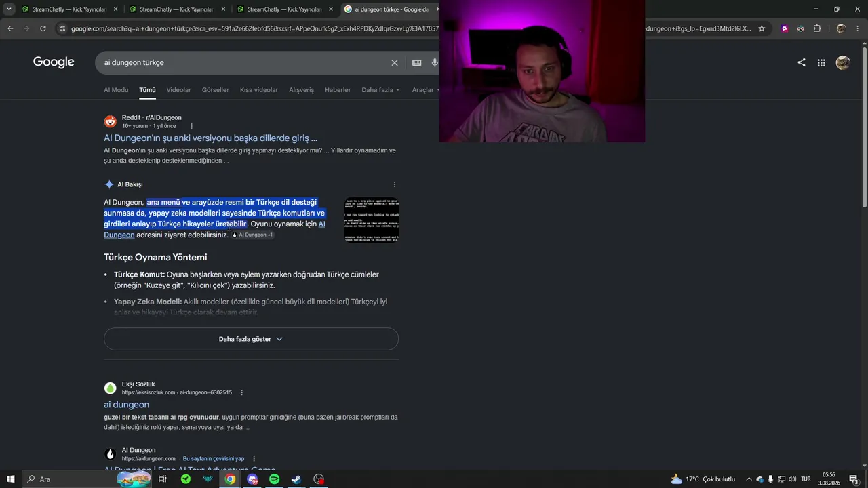868x488 pixels.
Task: Go back using the browser back arrow
Action: [x=10, y=28]
